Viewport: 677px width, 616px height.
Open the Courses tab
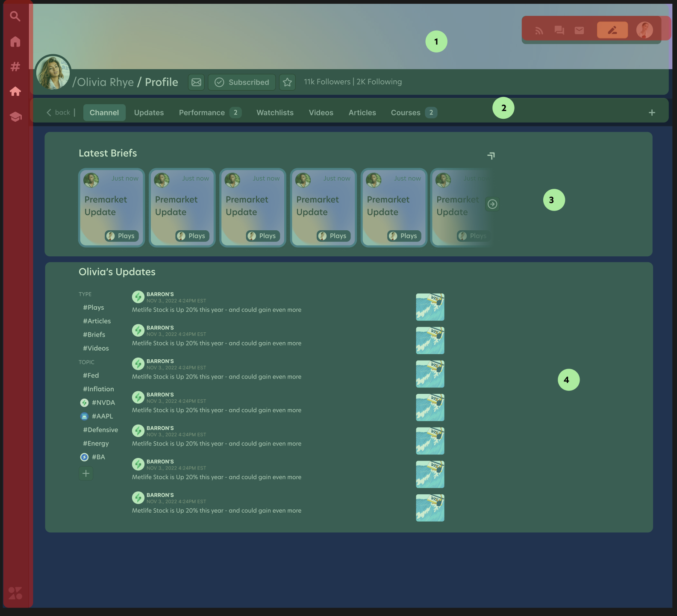click(x=414, y=112)
